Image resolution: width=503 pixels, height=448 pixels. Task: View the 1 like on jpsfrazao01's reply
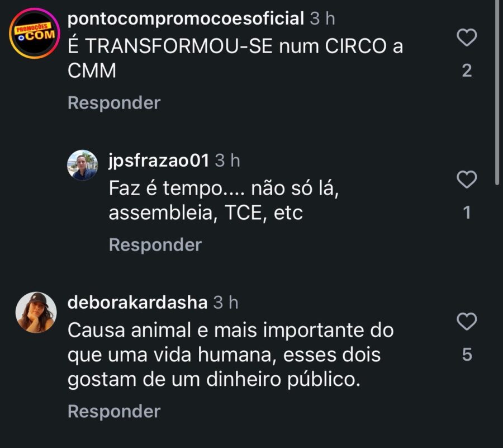(x=467, y=213)
